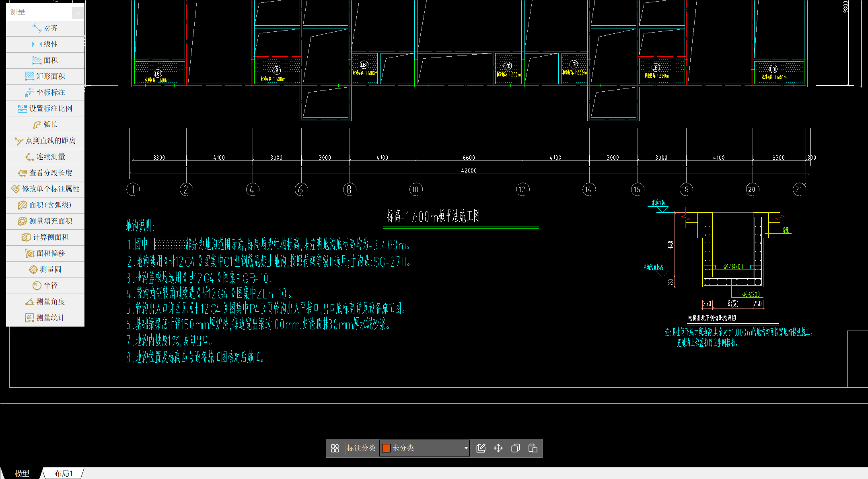
Task: Select the 面积偏移 area offset tool
Action: (x=45, y=253)
